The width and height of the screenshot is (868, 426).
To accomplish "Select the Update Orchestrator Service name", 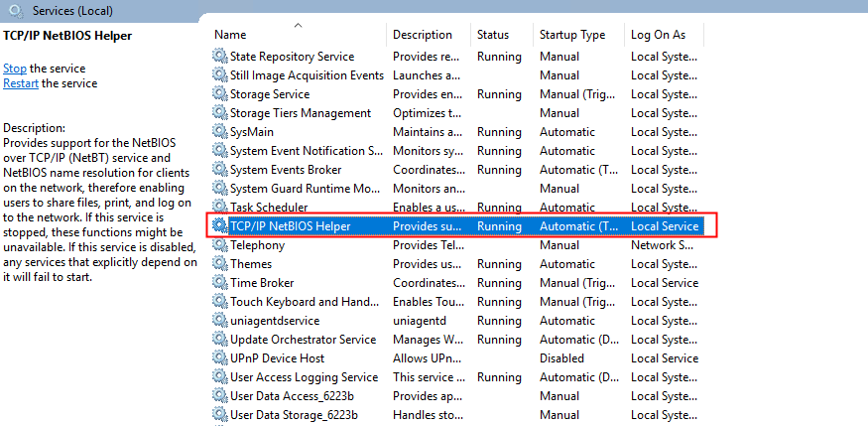I will coord(303,339).
